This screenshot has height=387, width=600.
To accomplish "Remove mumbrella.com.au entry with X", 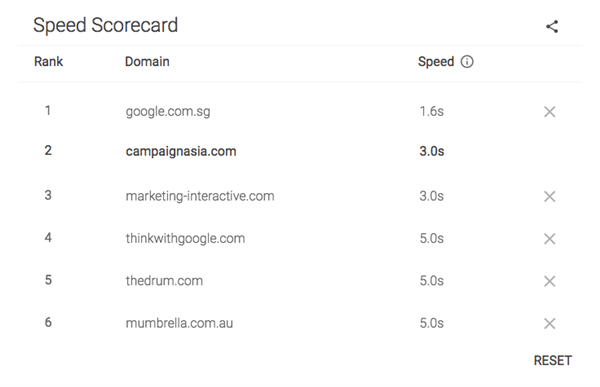I will [549, 324].
